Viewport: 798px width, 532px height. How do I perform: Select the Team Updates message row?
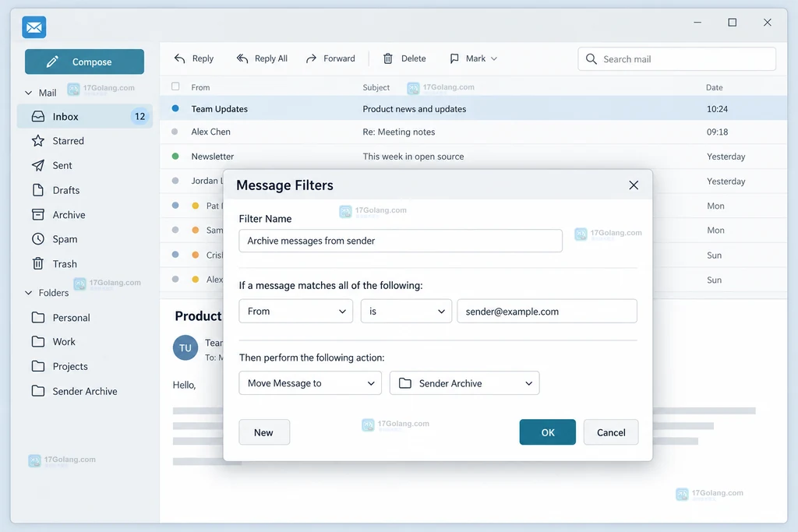click(473, 108)
